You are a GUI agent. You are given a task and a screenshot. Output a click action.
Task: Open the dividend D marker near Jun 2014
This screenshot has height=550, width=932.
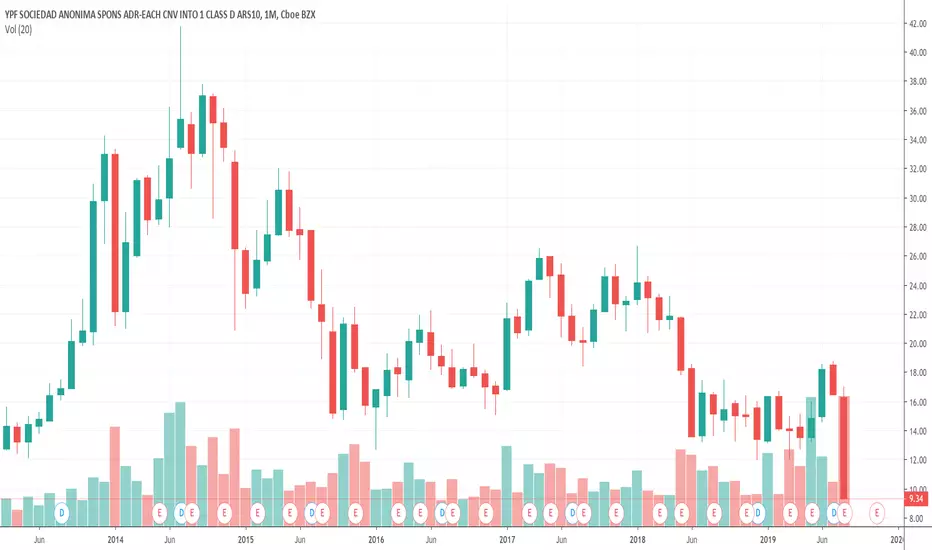[181, 513]
